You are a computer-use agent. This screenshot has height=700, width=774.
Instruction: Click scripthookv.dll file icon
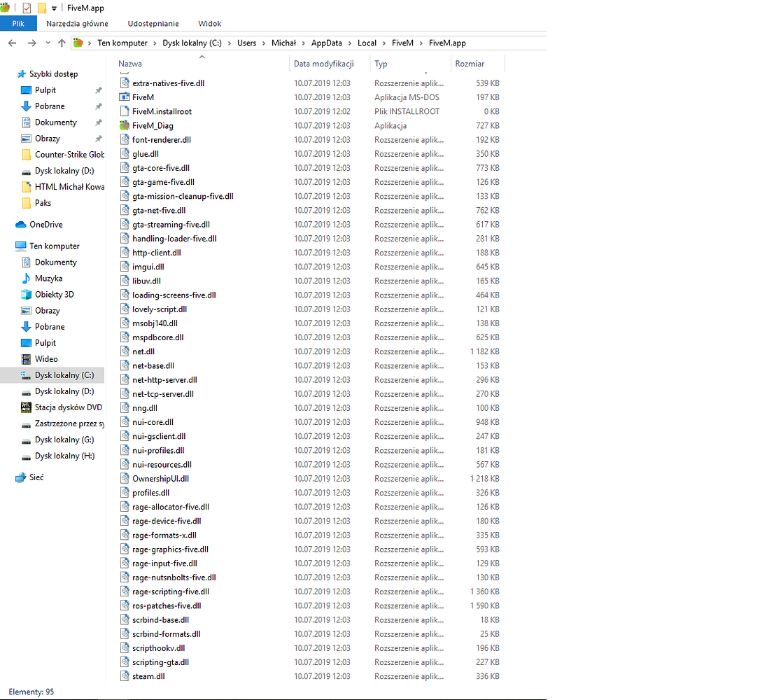[125, 648]
